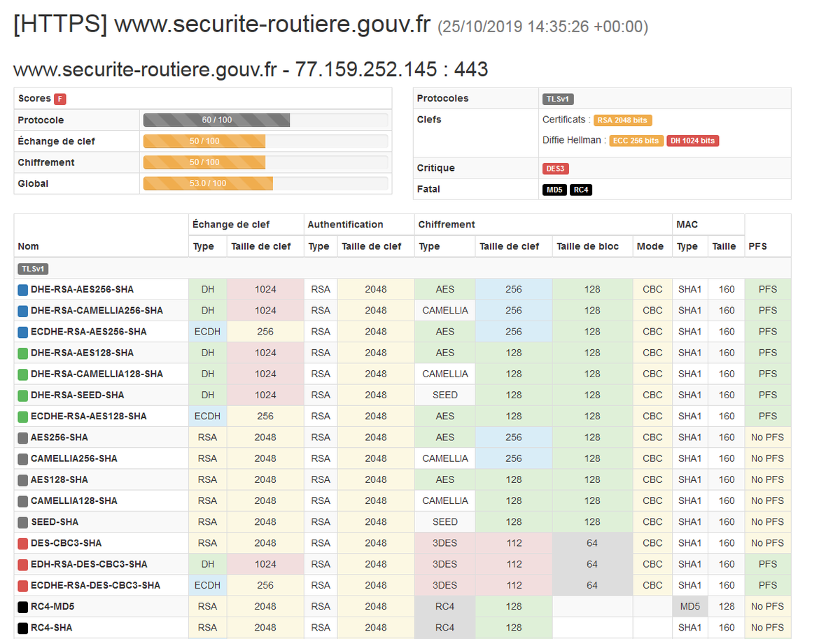This screenshot has height=639, width=840.
Task: Click black indicator icon beside RC4-SHA
Action: [x=22, y=627]
